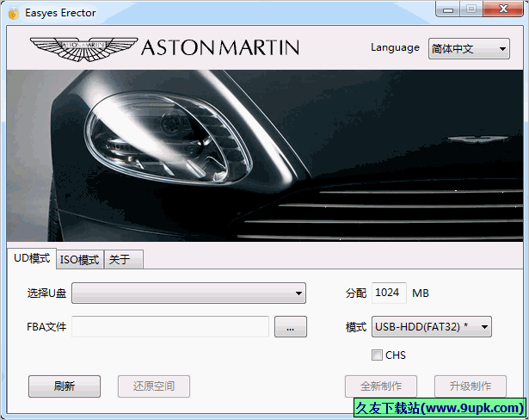Click the 分配 label text
Image resolution: width=529 pixels, height=420 pixels.
pos(356,293)
